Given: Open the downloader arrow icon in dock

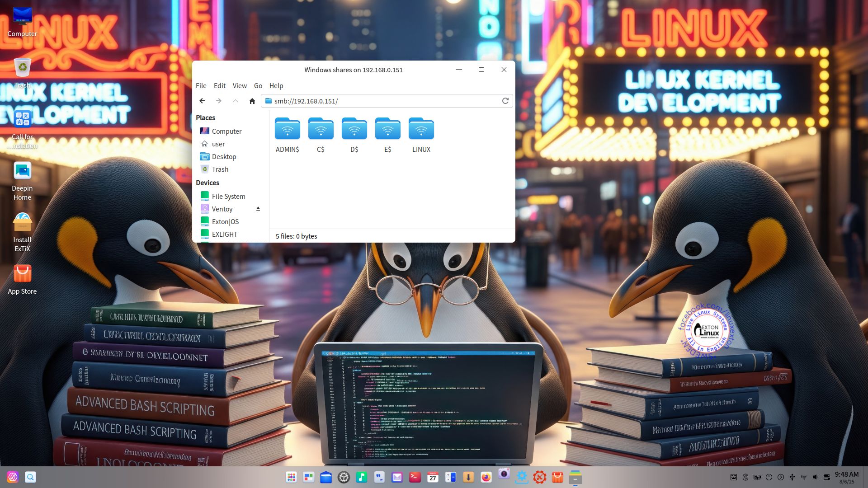Looking at the screenshot, I should point(468,477).
